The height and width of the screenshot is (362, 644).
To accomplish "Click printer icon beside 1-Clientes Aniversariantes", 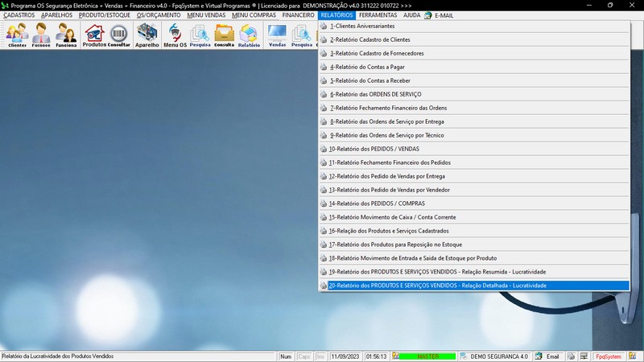I will click(x=324, y=26).
